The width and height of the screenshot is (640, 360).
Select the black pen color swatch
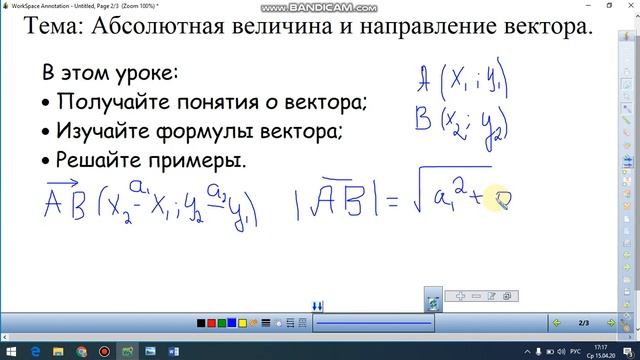(201, 323)
